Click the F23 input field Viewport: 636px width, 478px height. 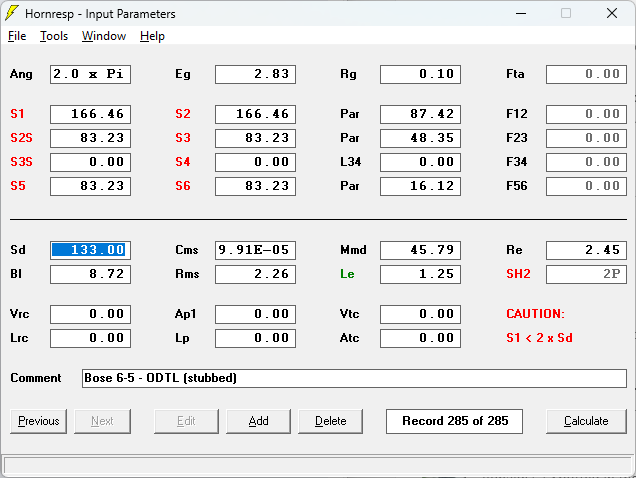click(x=586, y=138)
